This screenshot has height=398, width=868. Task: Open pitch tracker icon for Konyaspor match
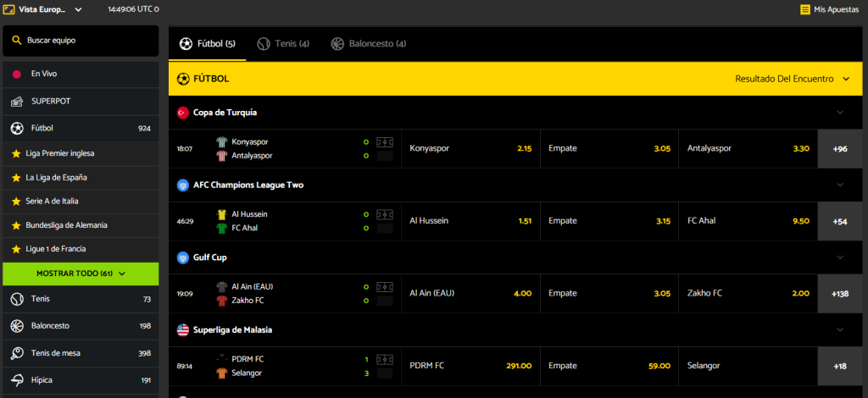[x=385, y=142]
